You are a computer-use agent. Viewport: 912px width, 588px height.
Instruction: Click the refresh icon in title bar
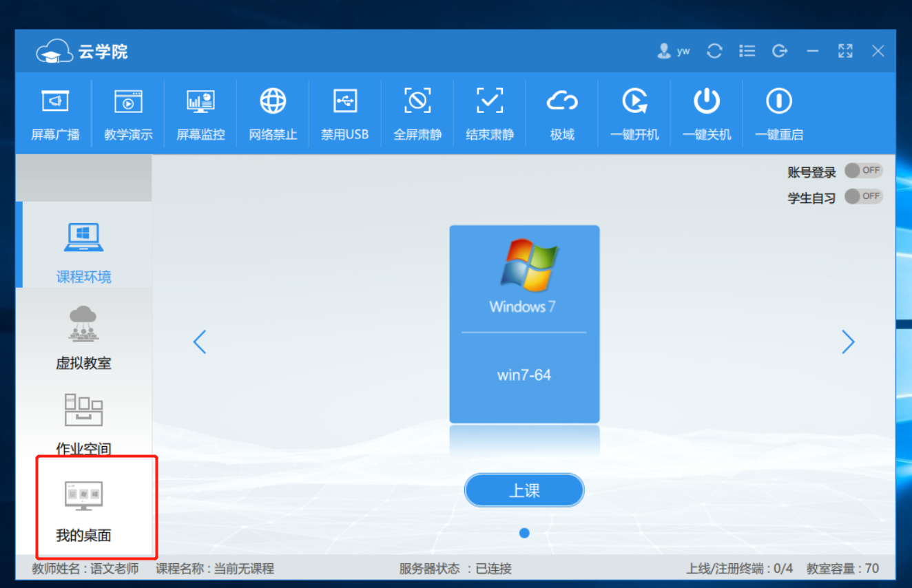pyautogui.click(x=714, y=51)
